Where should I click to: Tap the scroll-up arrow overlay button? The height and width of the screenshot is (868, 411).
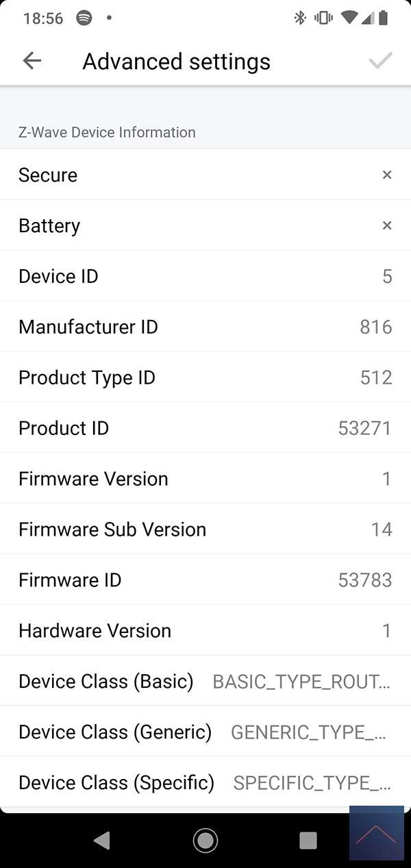coord(376,833)
